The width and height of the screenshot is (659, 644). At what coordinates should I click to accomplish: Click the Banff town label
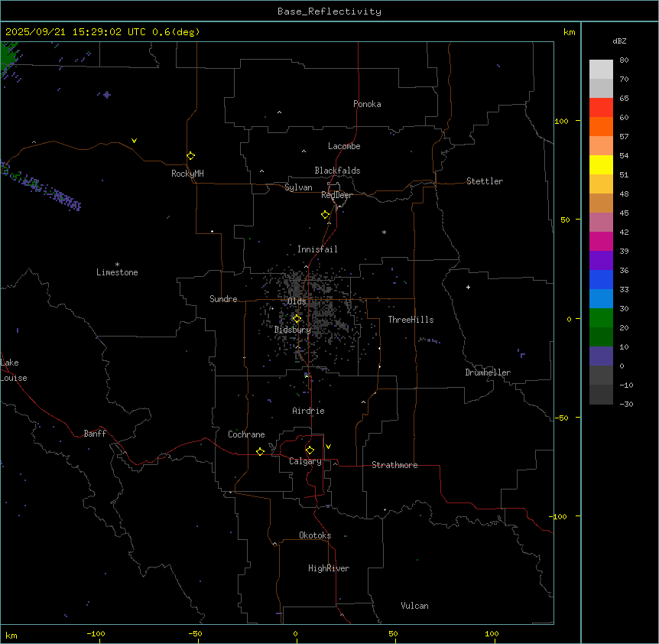pyautogui.click(x=95, y=434)
